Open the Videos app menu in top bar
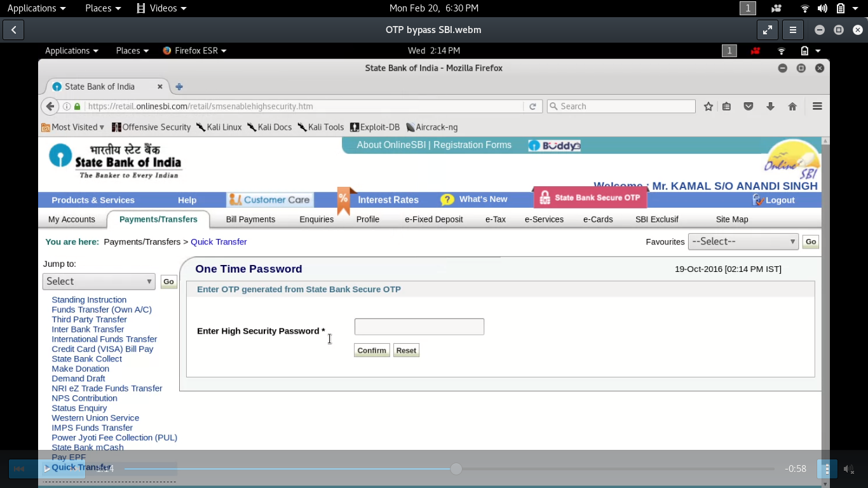This screenshot has width=868, height=488. click(x=162, y=8)
